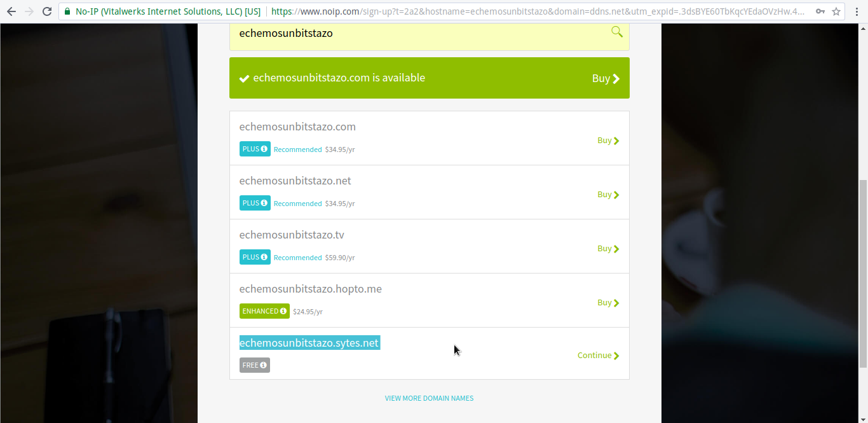Click Recommended link under .com domain
Viewport: 868px width, 423px height.
pyautogui.click(x=297, y=149)
